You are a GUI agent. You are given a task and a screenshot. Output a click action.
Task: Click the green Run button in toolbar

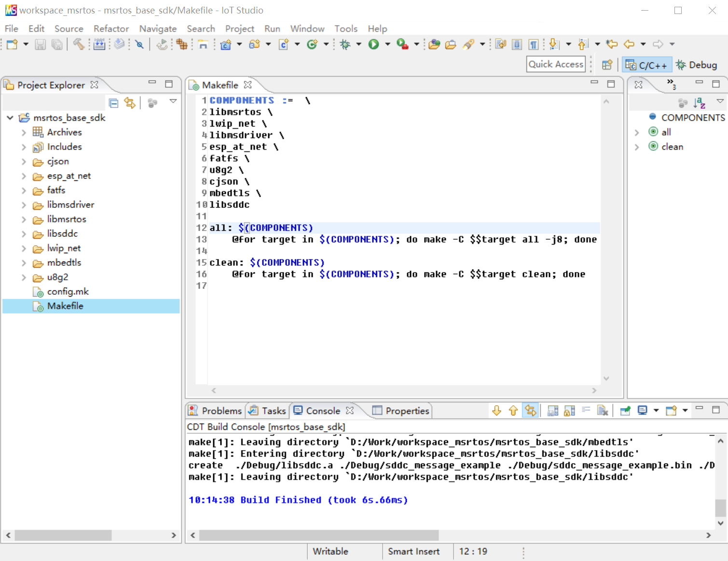(x=373, y=44)
